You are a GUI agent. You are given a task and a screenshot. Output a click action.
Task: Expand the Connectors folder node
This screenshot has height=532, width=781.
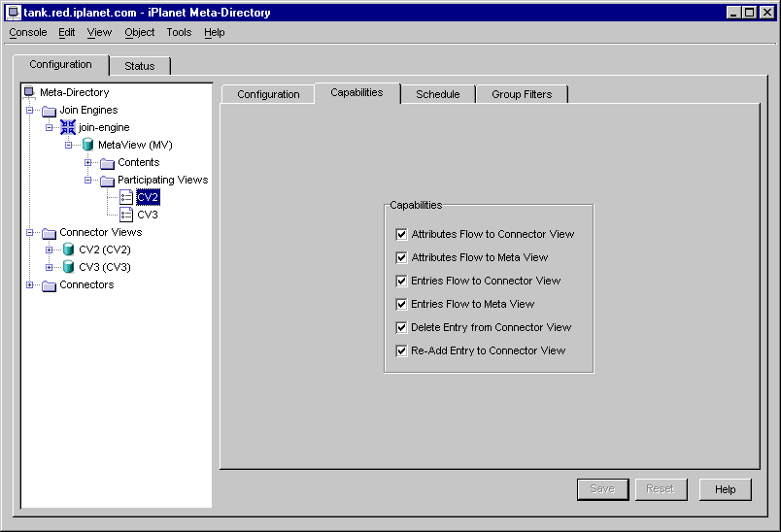[30, 284]
